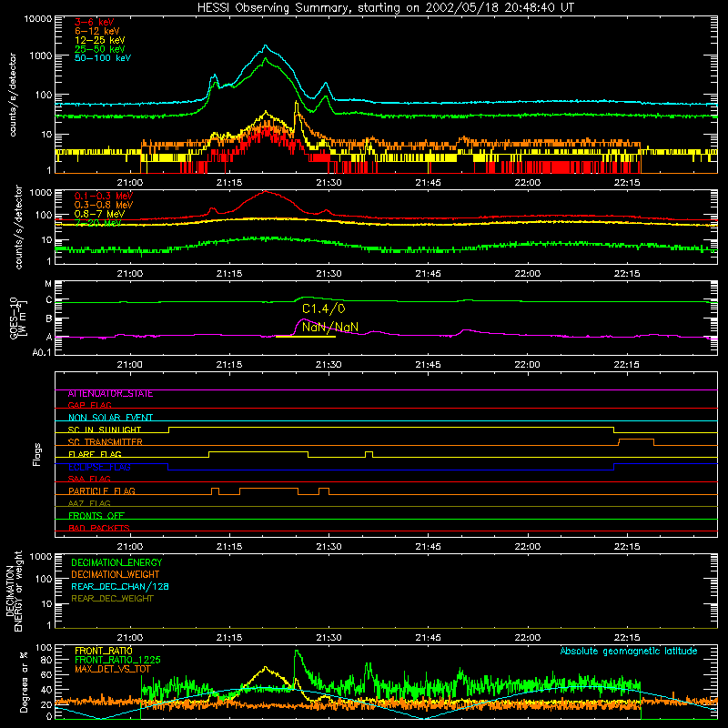
Task: Select the FLARE_FLAG label
Action: pyautogui.click(x=95, y=454)
